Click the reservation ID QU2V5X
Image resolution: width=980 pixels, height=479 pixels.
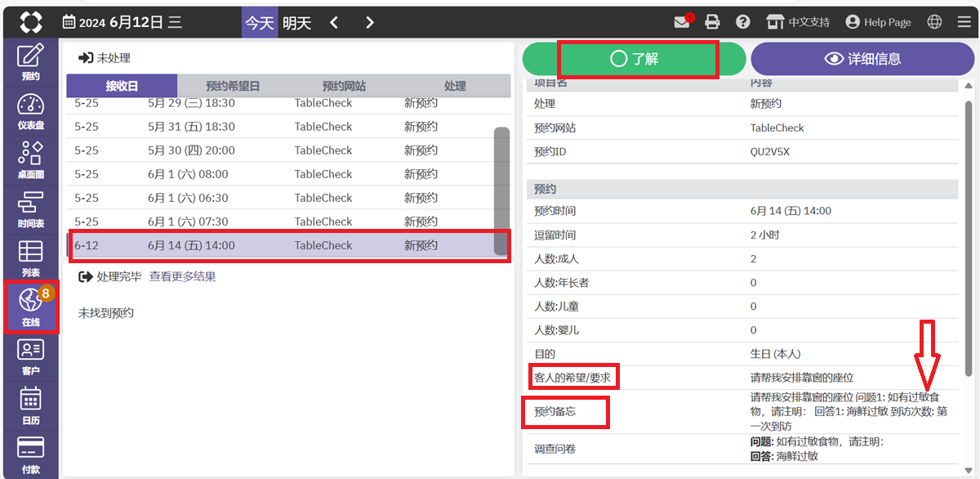770,151
